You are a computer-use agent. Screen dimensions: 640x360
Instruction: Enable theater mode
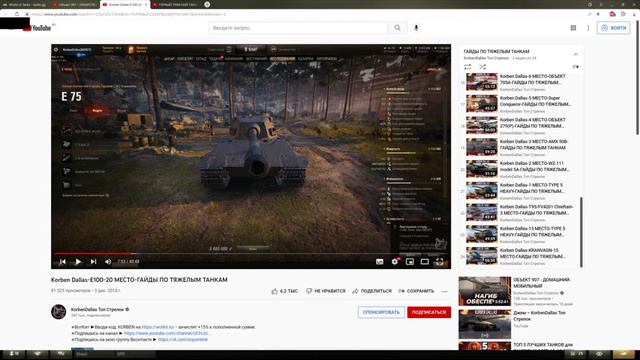pyautogui.click(x=424, y=262)
